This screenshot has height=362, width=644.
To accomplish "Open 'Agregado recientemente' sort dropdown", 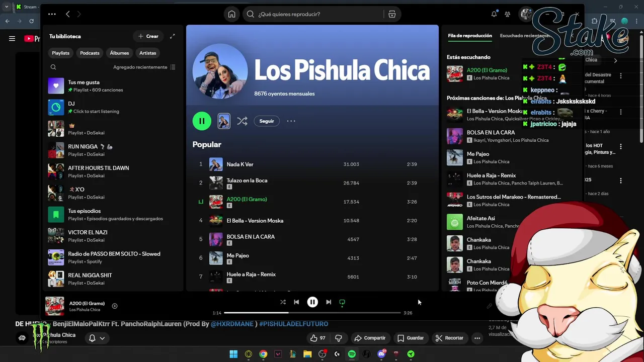I will click(x=144, y=67).
